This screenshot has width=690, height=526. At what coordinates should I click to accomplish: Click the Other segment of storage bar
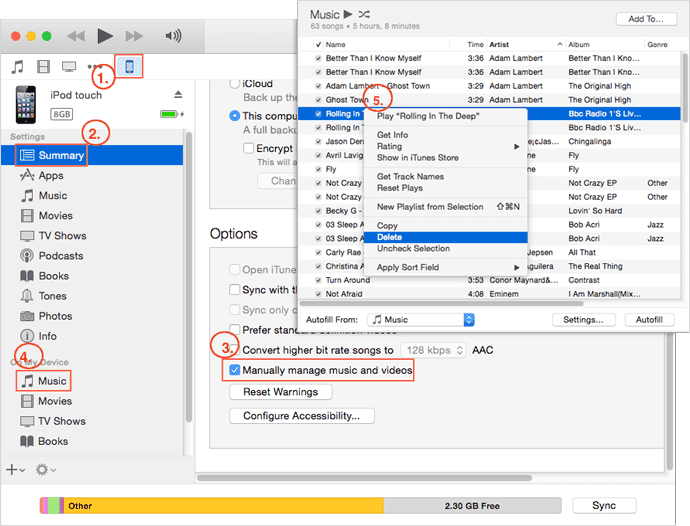(224, 506)
